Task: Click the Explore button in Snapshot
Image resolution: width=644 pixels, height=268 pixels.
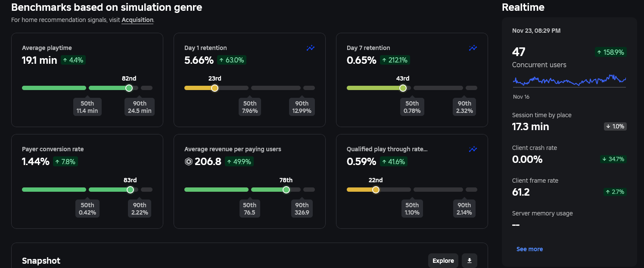Action: point(443,261)
